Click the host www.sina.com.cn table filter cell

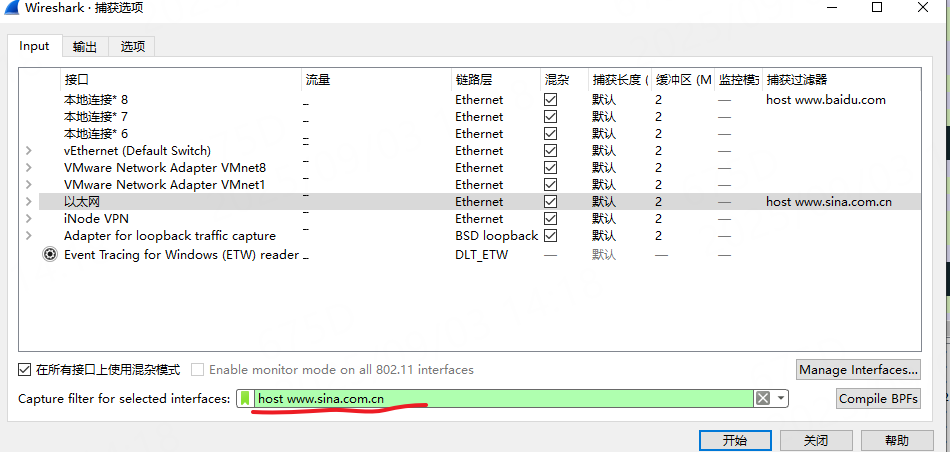point(829,201)
